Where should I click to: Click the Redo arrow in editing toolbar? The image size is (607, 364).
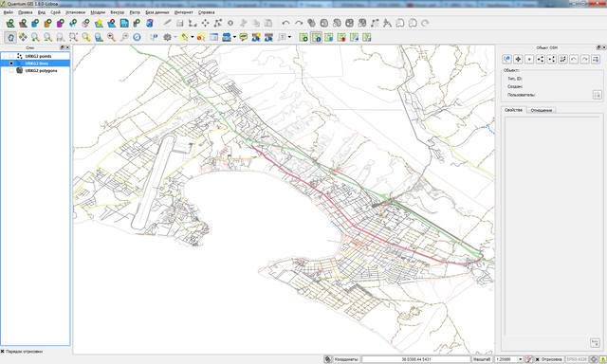(x=299, y=23)
